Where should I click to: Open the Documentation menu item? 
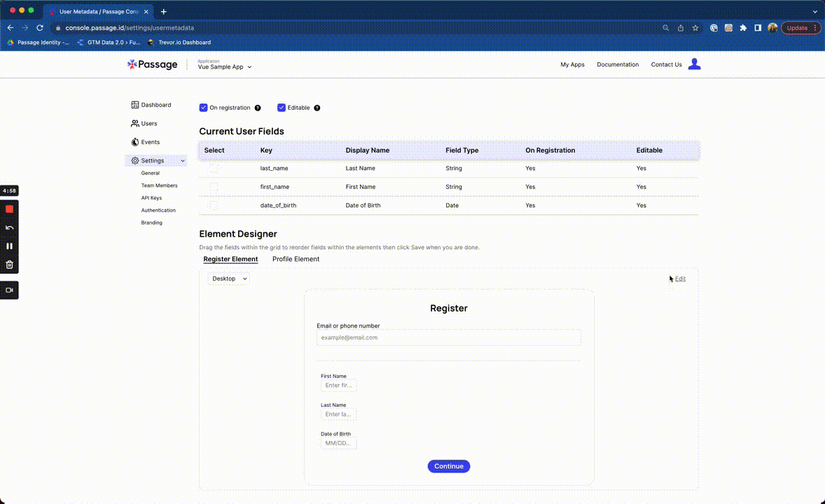coord(617,64)
